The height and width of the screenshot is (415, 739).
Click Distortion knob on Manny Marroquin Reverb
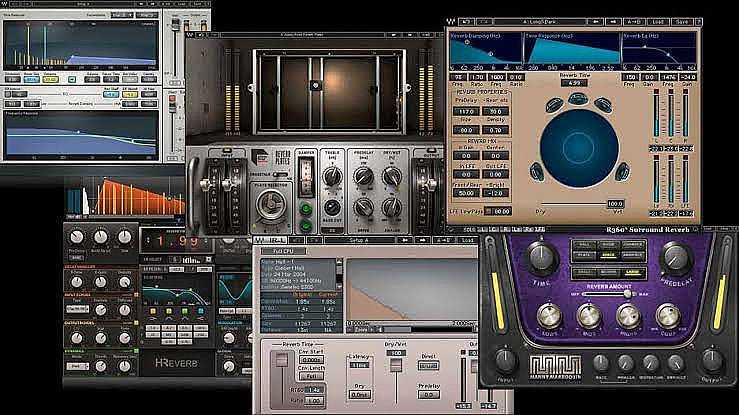[651, 363]
